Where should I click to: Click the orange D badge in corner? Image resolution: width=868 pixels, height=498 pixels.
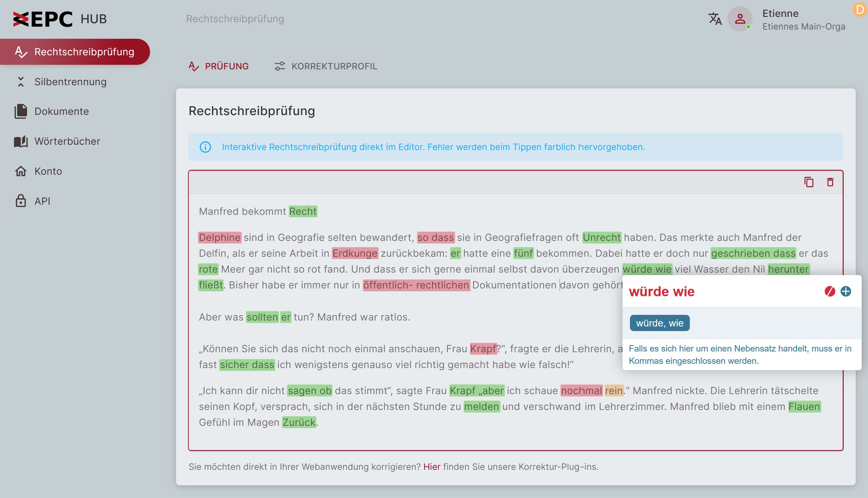point(860,10)
